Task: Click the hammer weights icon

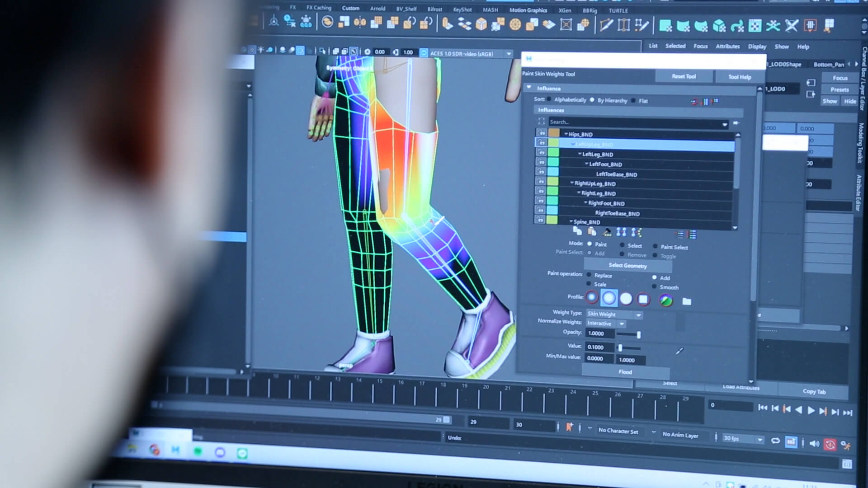Action: click(x=607, y=232)
